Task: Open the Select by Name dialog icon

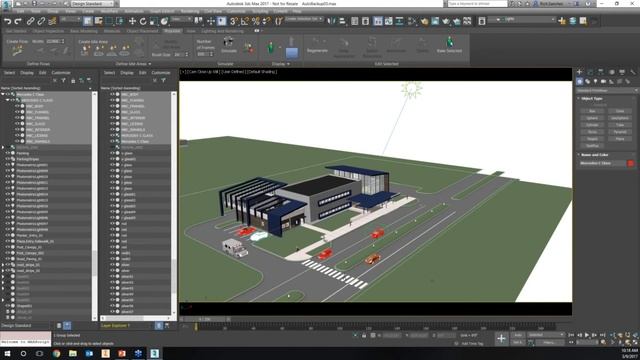Action: tap(98, 21)
